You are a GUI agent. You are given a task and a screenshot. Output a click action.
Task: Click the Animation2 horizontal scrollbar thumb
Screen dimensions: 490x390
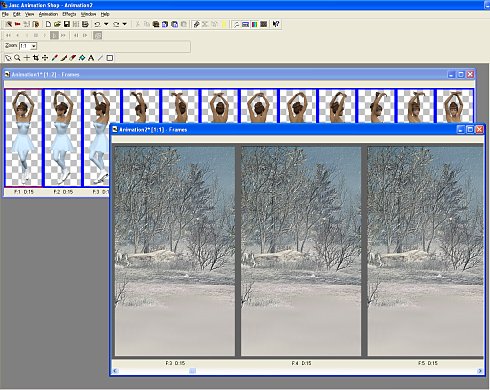193,371
